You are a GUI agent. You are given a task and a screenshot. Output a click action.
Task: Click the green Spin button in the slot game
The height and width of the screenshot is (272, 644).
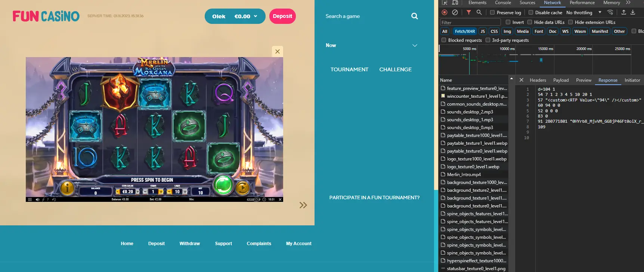pos(223,185)
